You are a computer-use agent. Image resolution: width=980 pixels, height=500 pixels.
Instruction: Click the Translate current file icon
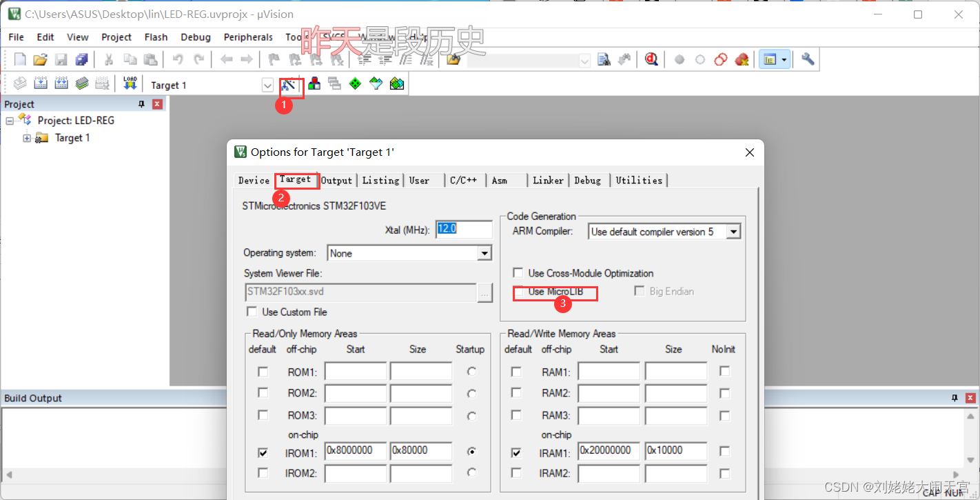click(20, 84)
